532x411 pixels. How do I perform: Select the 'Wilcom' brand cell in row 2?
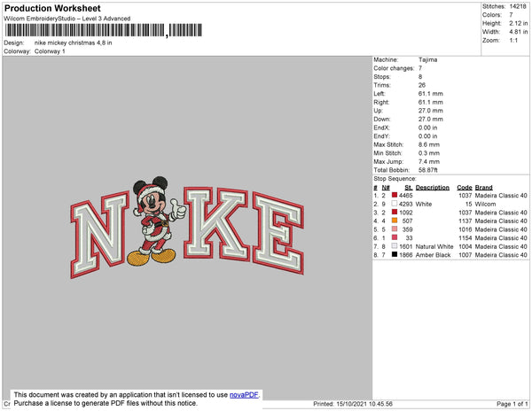485,204
